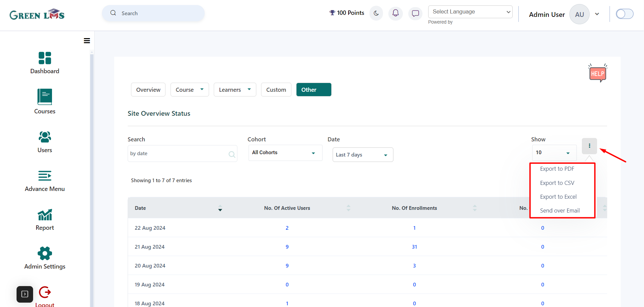Click the Site Overview Status heading
Viewport: 644px width, 307px height.
click(159, 114)
